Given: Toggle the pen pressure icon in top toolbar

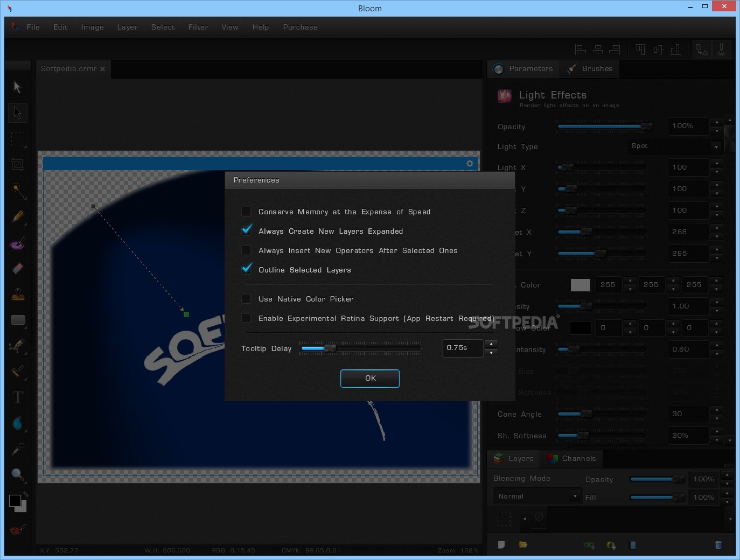Looking at the screenshot, I should tap(722, 50).
